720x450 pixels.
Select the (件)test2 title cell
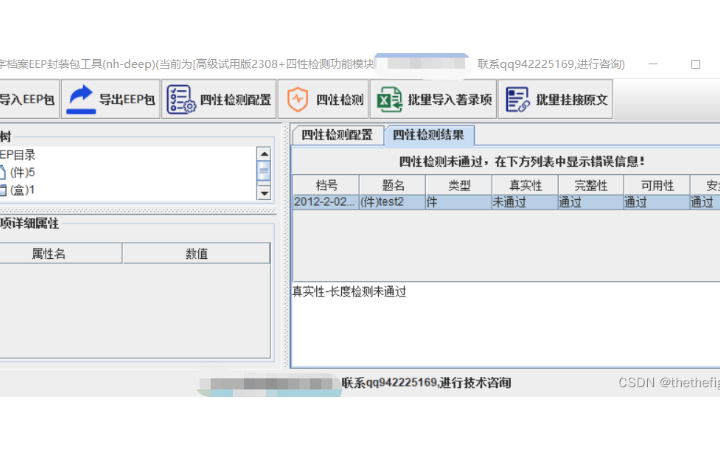coord(393,202)
